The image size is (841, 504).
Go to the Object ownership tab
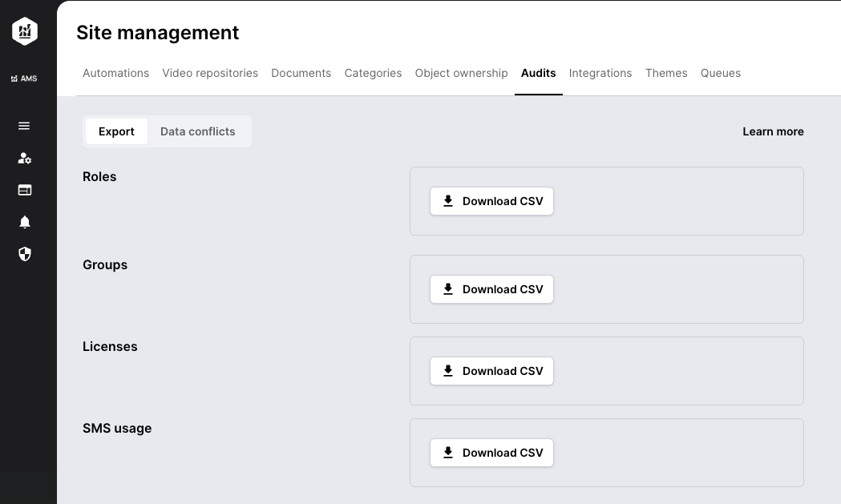pyautogui.click(x=461, y=73)
